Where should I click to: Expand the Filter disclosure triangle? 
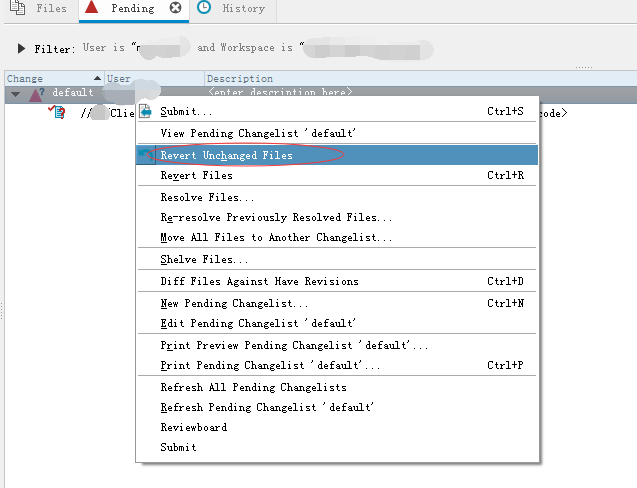(x=22, y=48)
